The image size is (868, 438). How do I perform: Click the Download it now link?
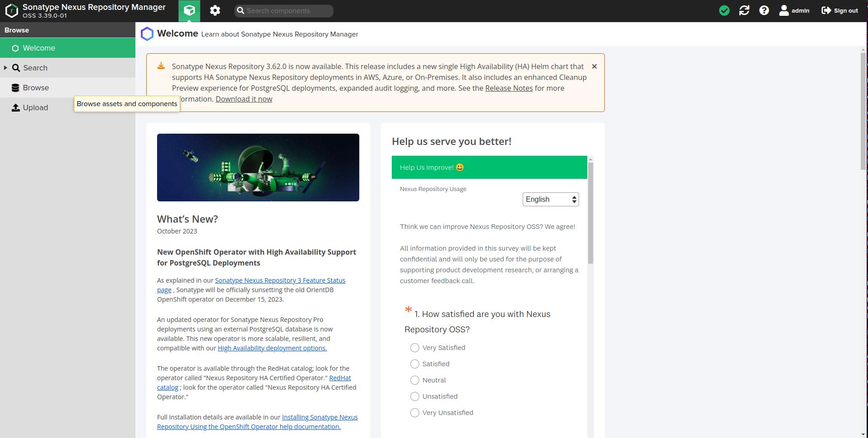[244, 99]
